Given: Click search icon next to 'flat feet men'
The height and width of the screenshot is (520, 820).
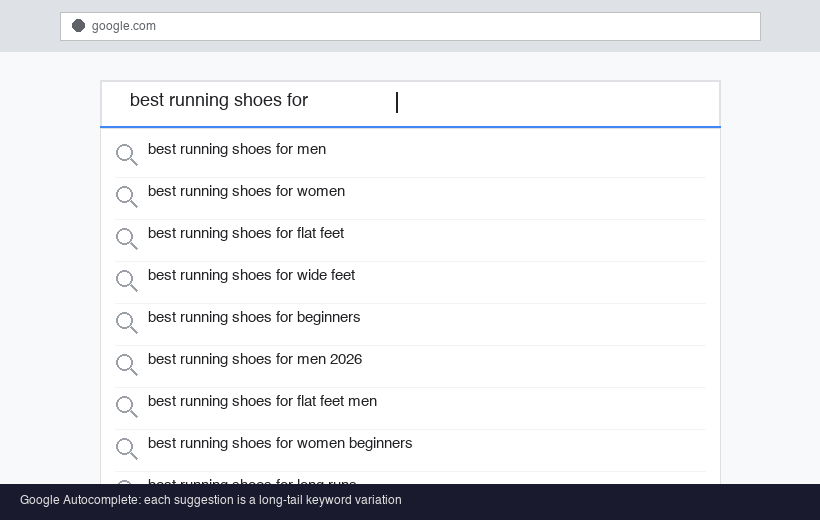Looking at the screenshot, I should point(127,406).
